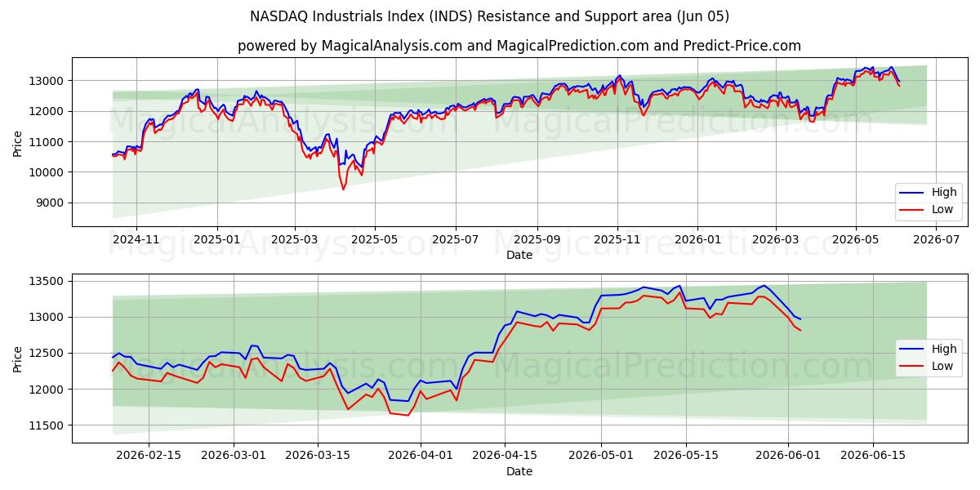Click the '2026-04-01' date label on the bottom chart

[421, 457]
